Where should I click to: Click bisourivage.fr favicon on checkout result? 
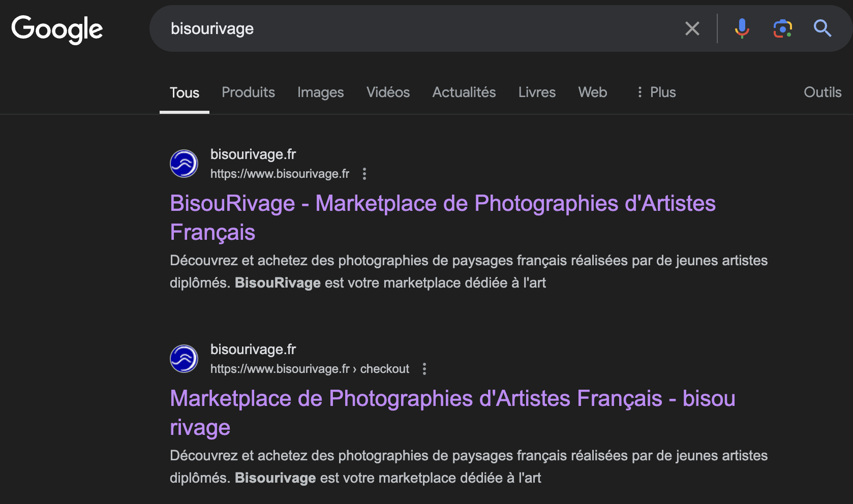tap(184, 359)
